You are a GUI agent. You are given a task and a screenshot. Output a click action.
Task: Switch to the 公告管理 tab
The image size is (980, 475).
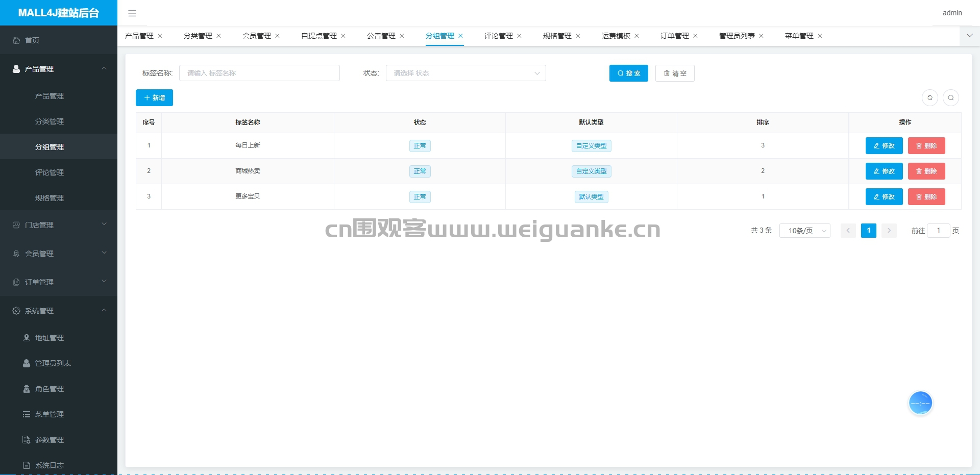[381, 36]
